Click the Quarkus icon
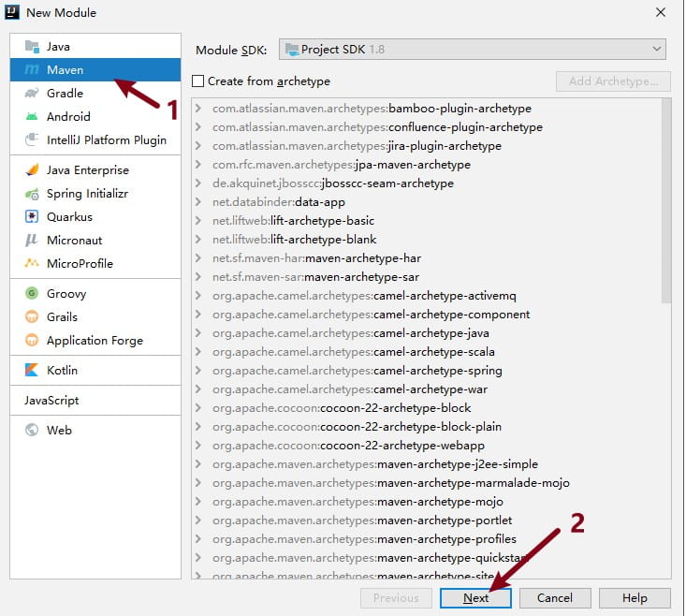This screenshot has width=686, height=616. pos(32,216)
